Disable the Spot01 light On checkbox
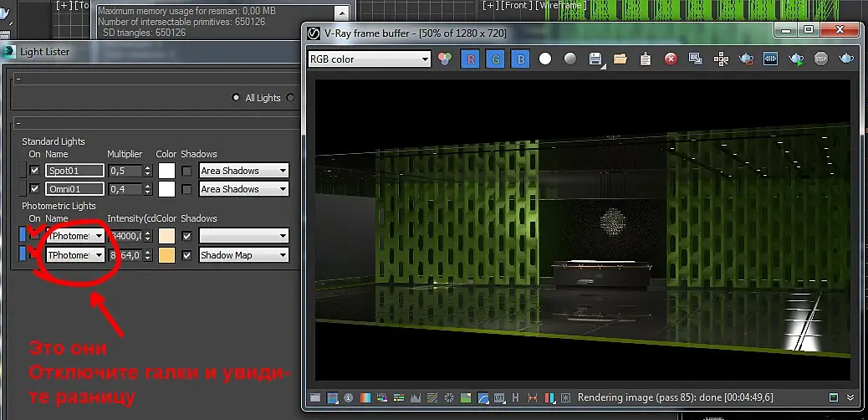The image size is (868, 420). click(34, 171)
